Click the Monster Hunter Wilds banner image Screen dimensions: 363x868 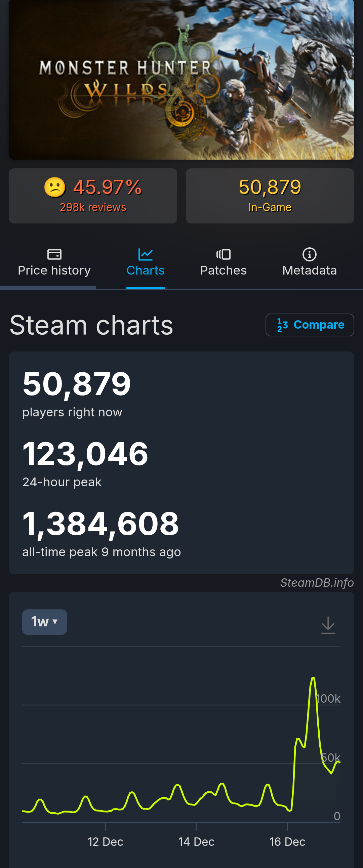point(181,80)
